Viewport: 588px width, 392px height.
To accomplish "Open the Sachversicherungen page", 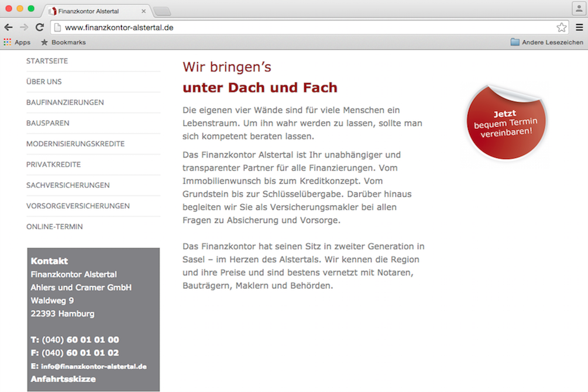I will [x=68, y=185].
